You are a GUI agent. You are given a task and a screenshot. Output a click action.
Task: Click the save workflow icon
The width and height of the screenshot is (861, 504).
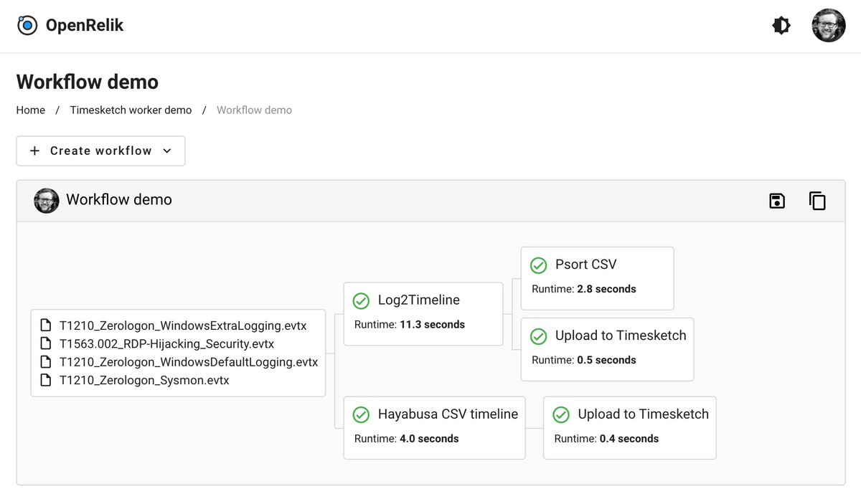pos(777,201)
